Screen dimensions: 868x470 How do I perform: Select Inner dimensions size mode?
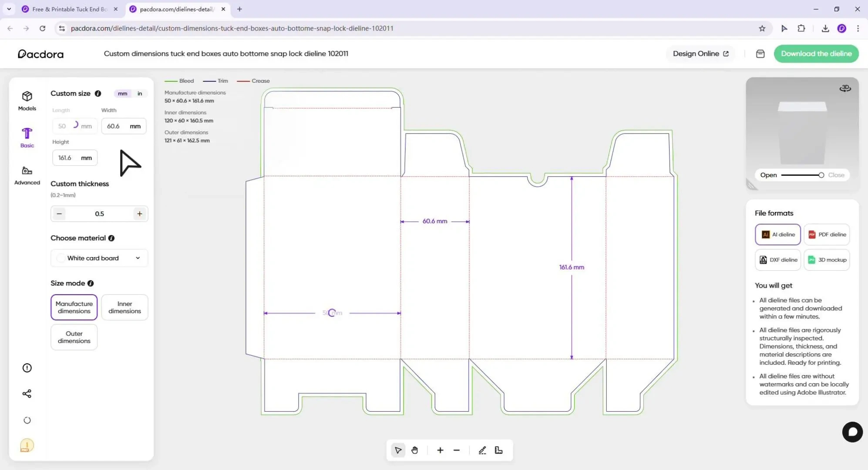[124, 307]
